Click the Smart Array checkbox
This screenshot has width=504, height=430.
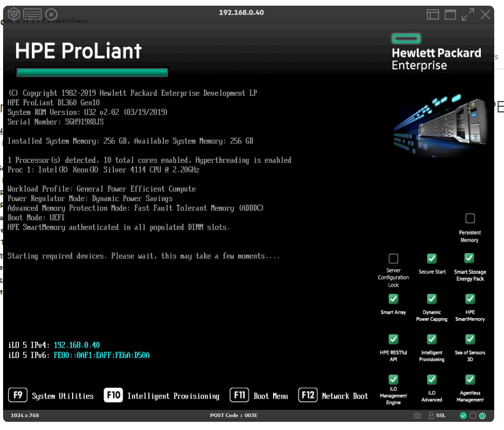pyautogui.click(x=393, y=299)
